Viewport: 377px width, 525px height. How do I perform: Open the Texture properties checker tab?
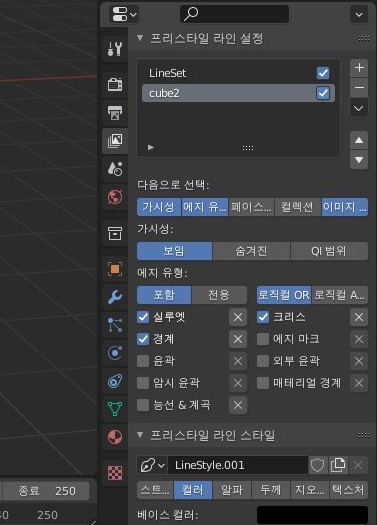pos(115,473)
